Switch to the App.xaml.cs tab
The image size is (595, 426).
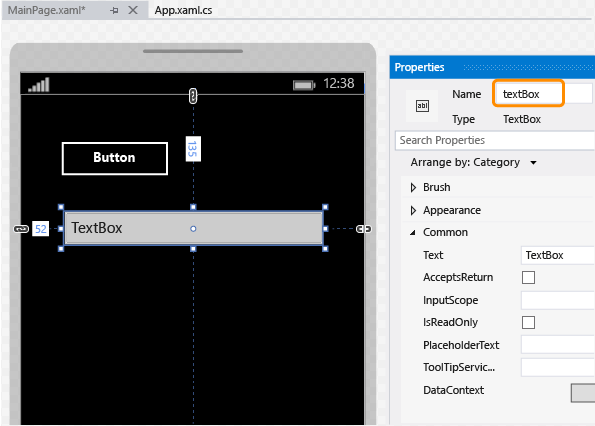pyautogui.click(x=183, y=10)
